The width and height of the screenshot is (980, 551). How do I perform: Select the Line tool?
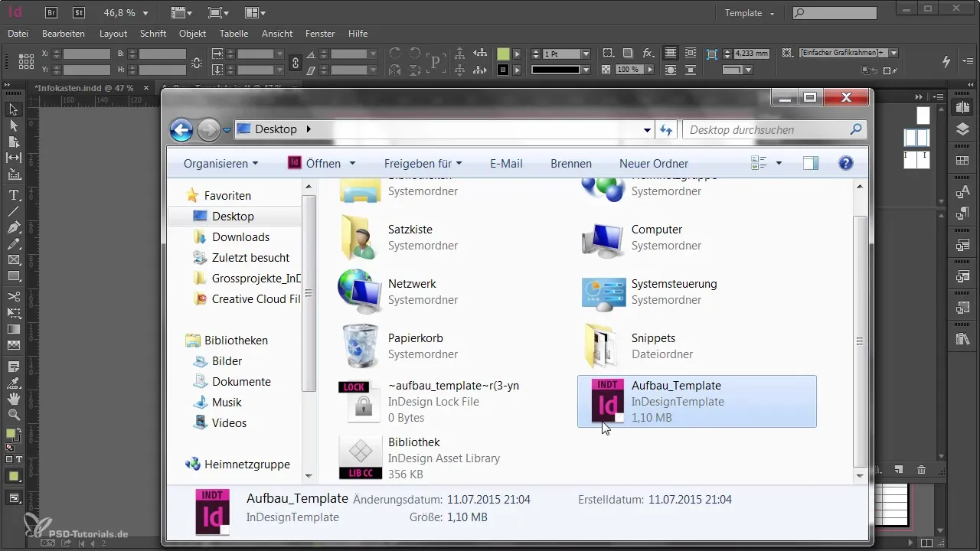[14, 210]
